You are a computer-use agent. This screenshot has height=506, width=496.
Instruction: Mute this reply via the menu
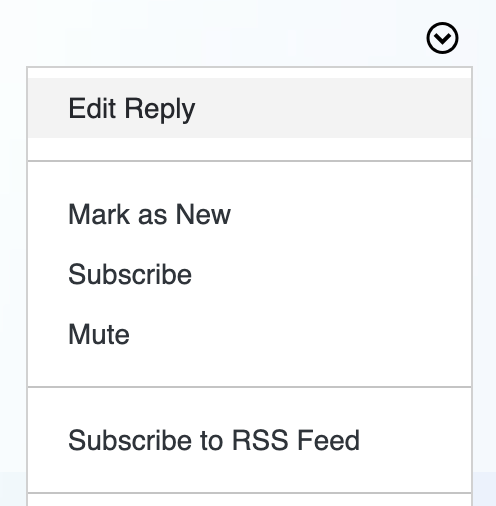click(249, 334)
